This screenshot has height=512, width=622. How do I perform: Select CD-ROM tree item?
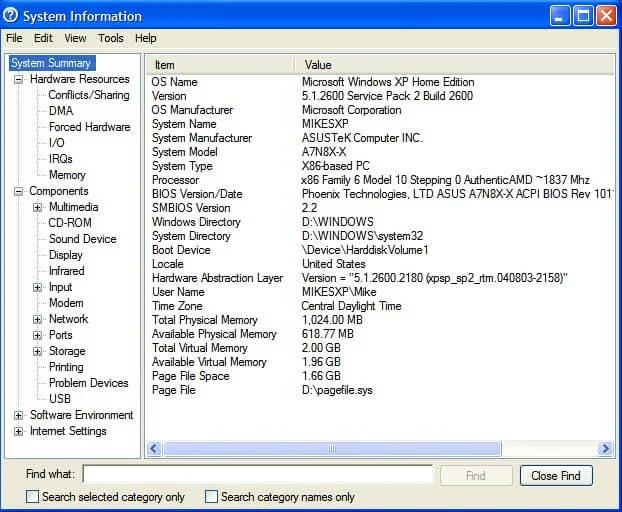click(x=70, y=223)
